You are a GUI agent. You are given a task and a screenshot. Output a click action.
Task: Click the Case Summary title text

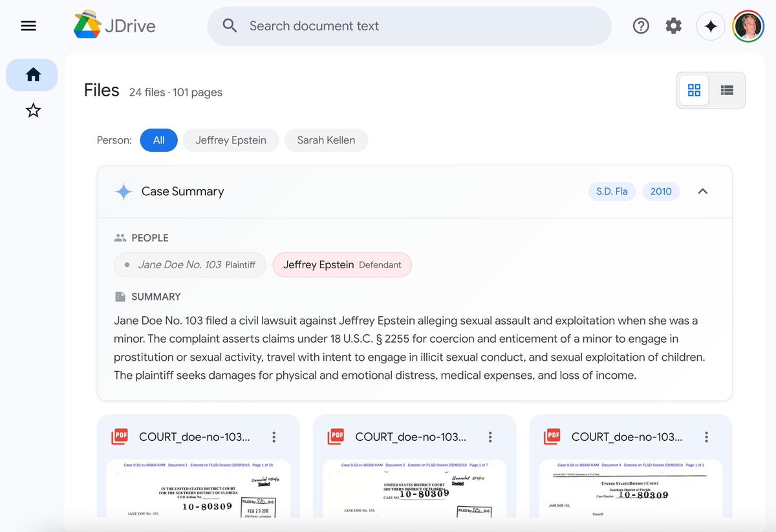tap(183, 191)
